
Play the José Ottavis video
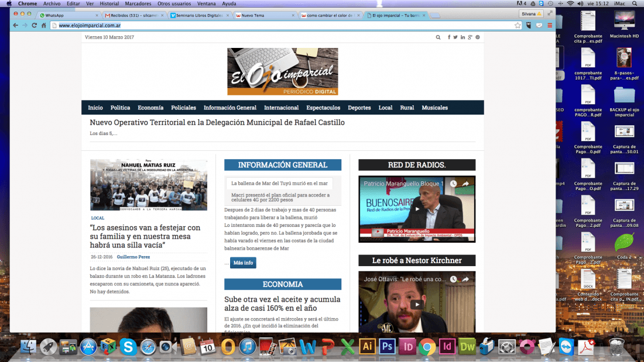(417, 304)
